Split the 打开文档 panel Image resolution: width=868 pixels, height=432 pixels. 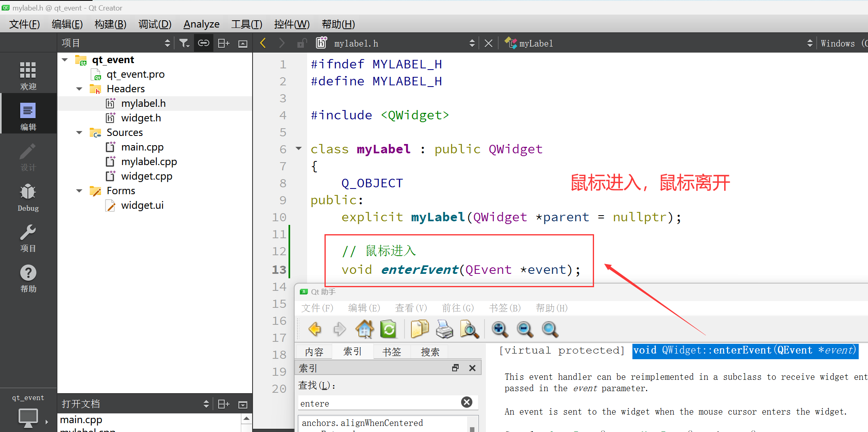(x=223, y=404)
